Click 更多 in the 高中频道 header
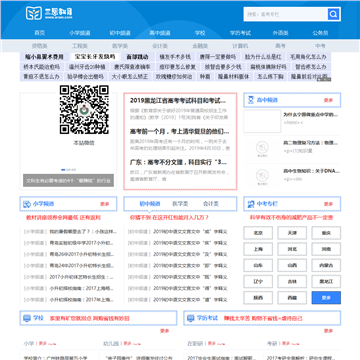Viewport: 360px width, 360px height. (328, 100)
